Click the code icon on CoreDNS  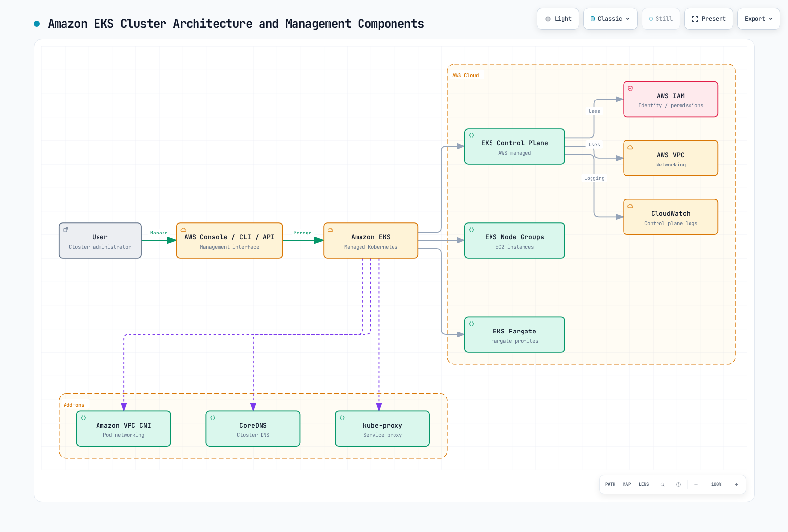[x=213, y=418]
